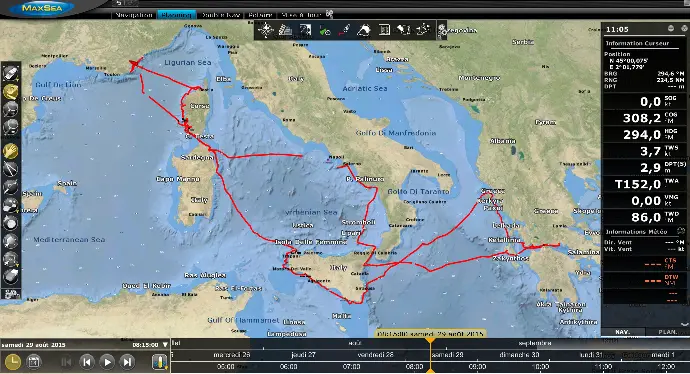Open the calendar date picker icon

point(33,362)
